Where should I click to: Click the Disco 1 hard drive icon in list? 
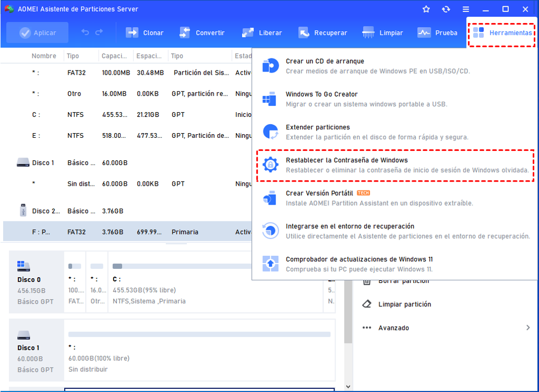pyautogui.click(x=23, y=162)
